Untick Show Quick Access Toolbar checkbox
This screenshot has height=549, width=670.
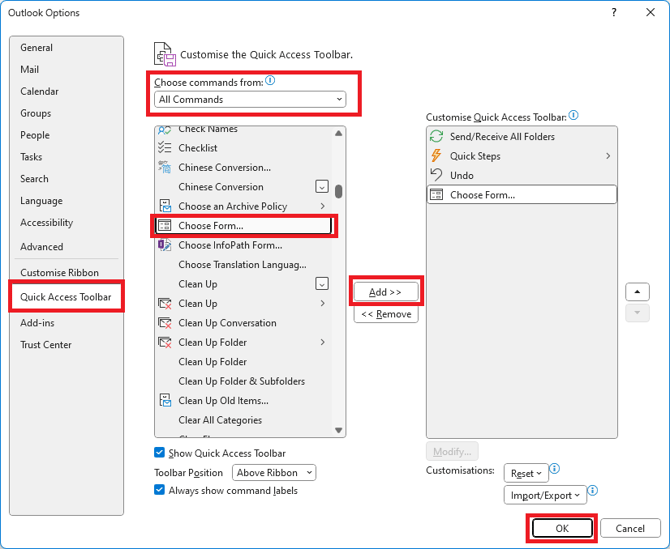(160, 453)
